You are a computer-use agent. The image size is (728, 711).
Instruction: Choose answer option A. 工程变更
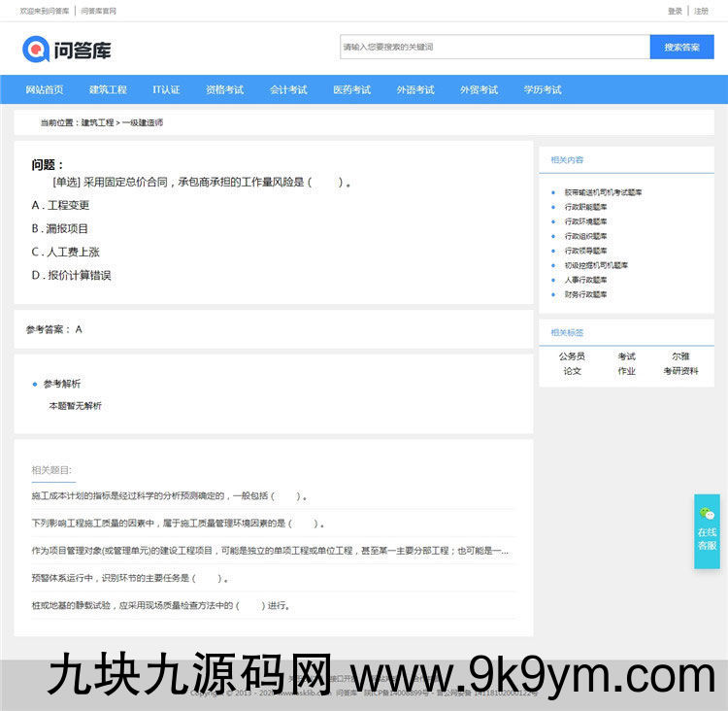(60, 205)
